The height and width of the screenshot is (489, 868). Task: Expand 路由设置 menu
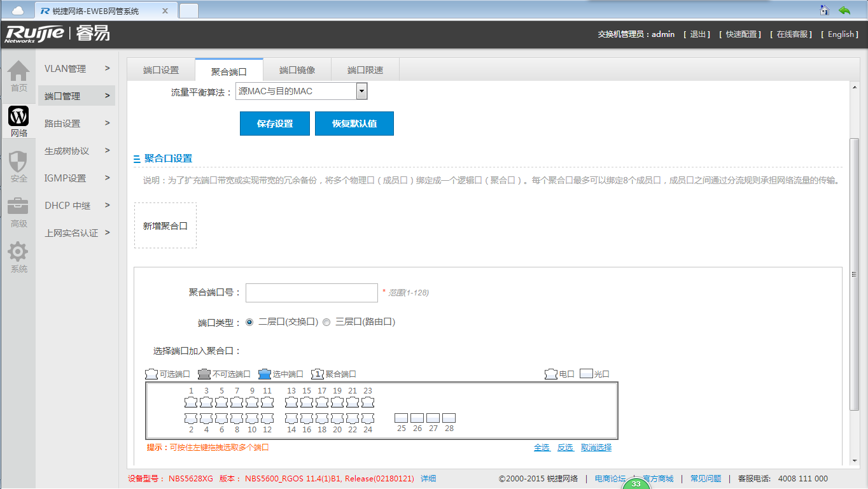76,124
